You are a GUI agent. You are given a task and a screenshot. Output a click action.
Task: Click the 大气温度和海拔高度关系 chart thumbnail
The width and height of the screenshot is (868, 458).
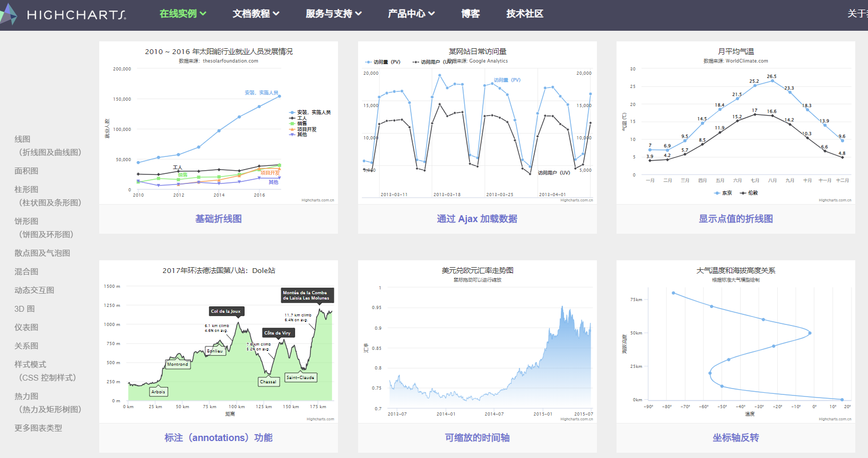pyautogui.click(x=736, y=342)
